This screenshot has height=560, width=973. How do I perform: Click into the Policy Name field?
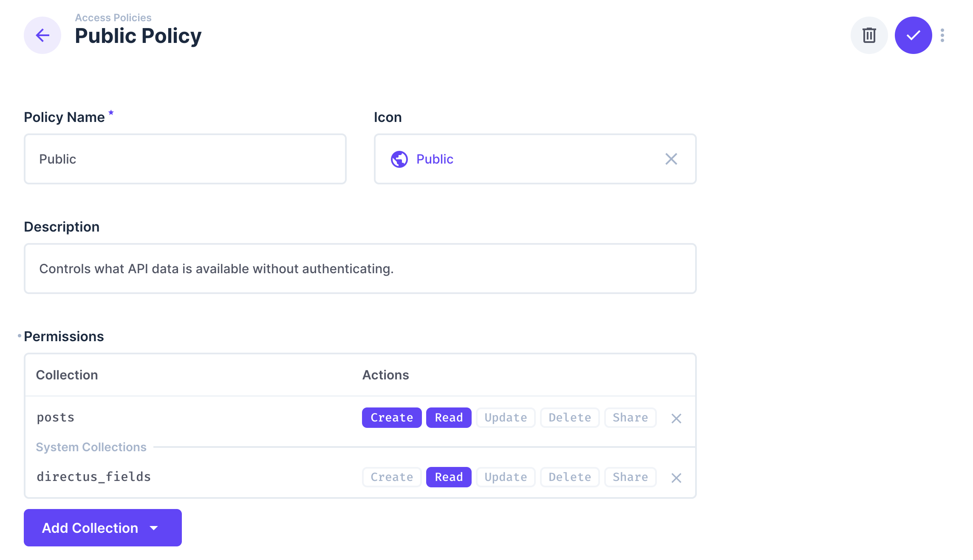pyautogui.click(x=185, y=159)
